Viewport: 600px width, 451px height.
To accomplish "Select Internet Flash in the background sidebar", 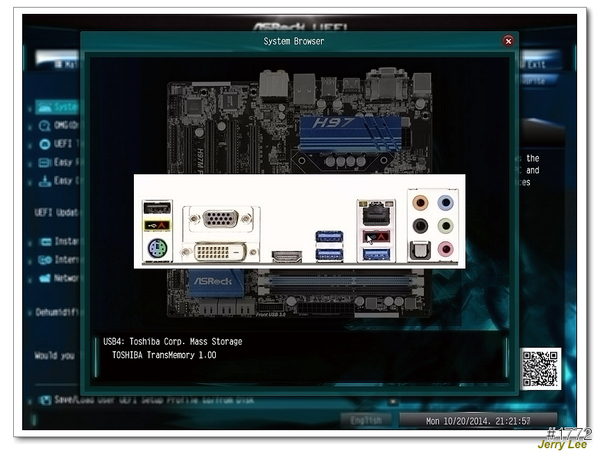I will 59,260.
